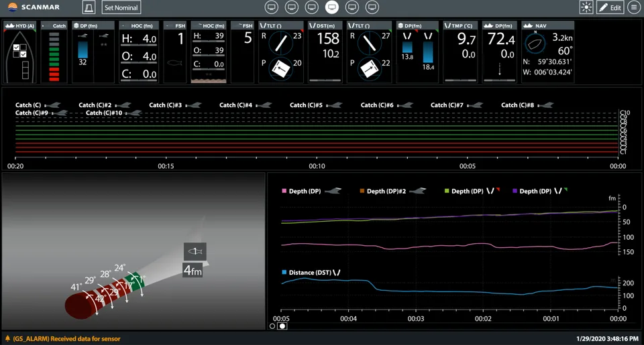Select the filled page indicator below chart
This screenshot has width=644, height=345.
(x=282, y=326)
